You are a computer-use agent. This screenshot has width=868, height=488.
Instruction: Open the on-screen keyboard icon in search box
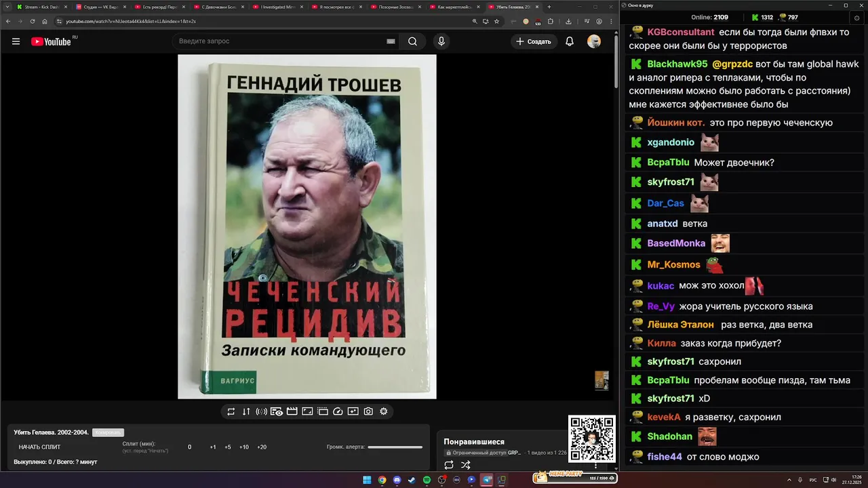(x=391, y=41)
